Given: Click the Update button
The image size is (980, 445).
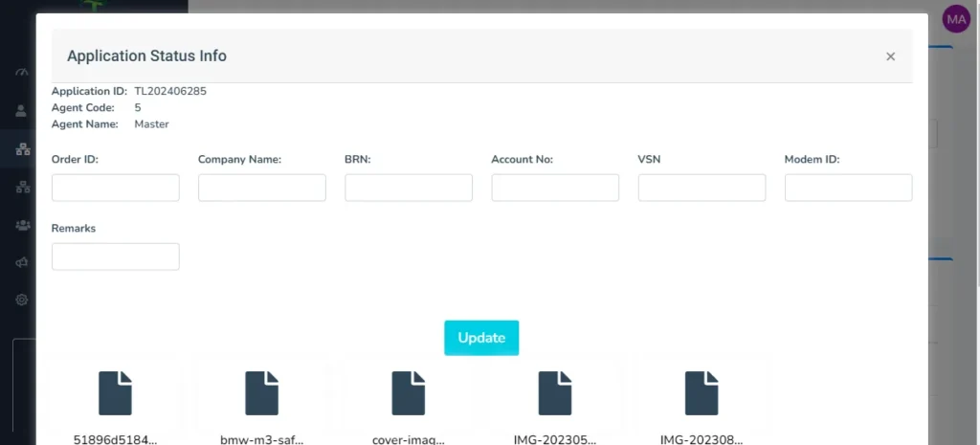Looking at the screenshot, I should coord(481,338).
